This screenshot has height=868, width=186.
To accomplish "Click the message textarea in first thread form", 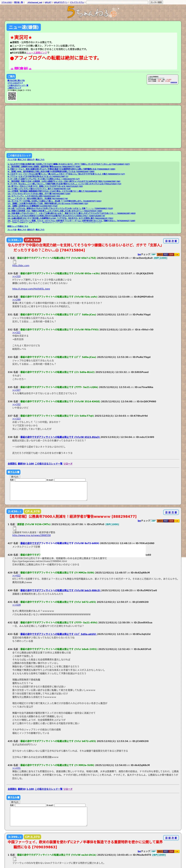I will point(49,491).
